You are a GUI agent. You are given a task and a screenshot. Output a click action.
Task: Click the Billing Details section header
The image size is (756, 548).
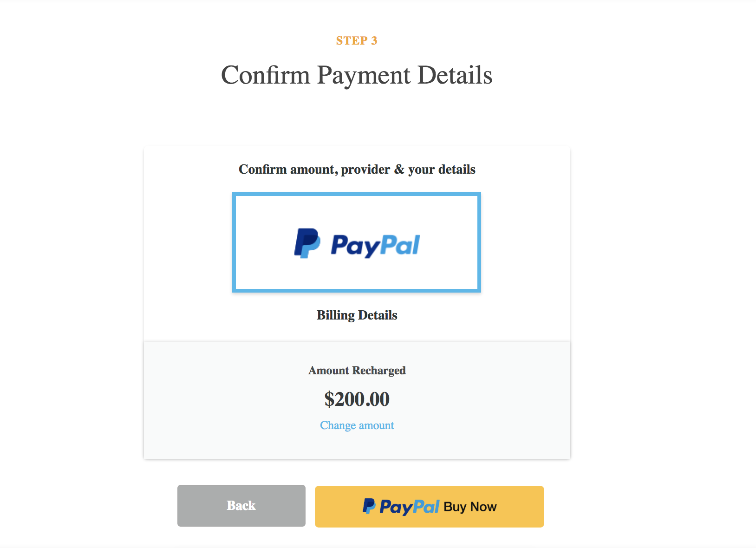coord(357,315)
